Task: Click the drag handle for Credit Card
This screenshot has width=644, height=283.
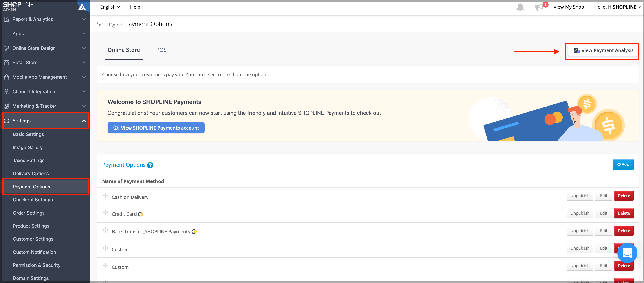Action: [106, 213]
